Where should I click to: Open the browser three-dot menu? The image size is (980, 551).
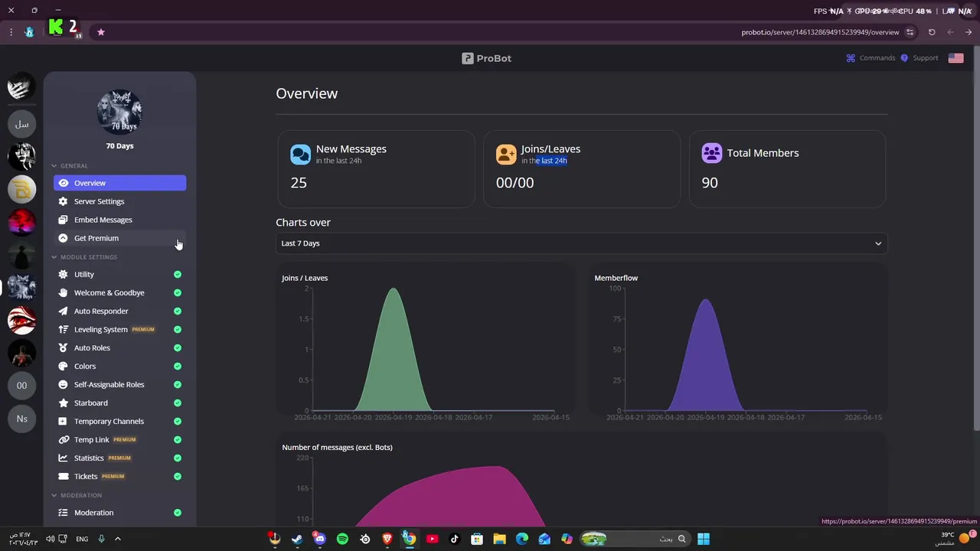tap(11, 32)
